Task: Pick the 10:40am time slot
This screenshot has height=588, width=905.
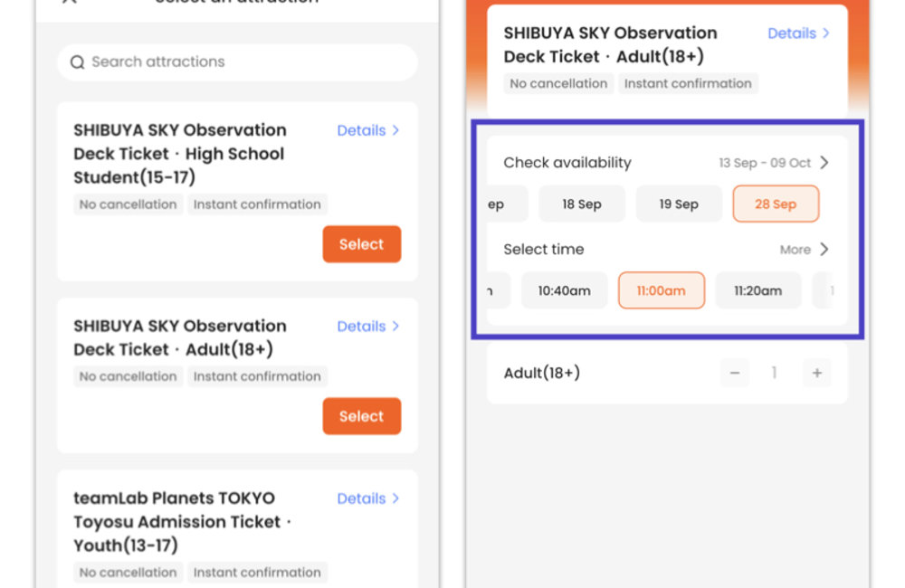Action: (564, 291)
